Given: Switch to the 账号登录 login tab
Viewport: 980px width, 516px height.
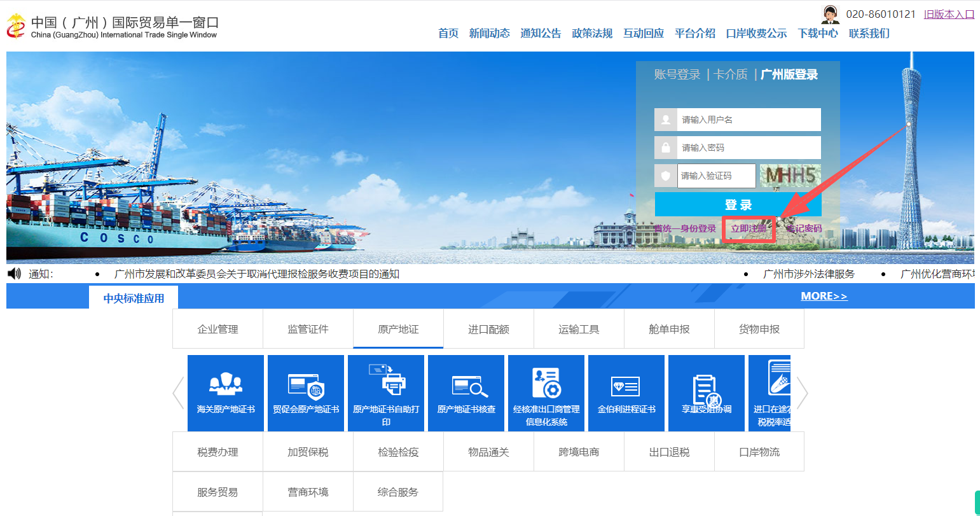Looking at the screenshot, I should 677,74.
